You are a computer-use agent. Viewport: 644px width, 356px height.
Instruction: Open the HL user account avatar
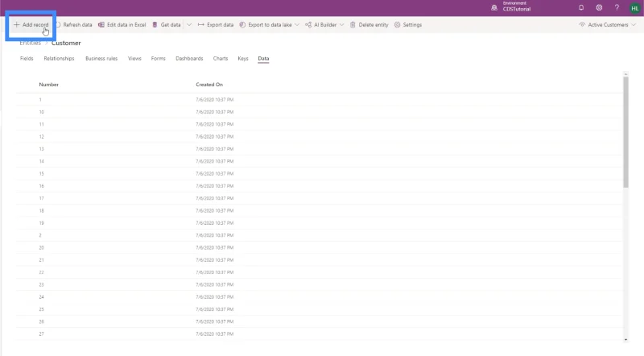[635, 8]
